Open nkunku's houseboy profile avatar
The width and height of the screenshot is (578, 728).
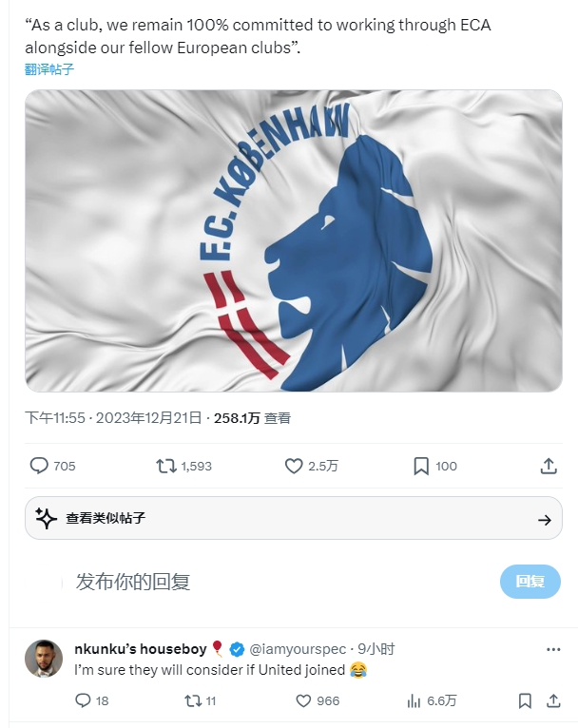(44, 659)
